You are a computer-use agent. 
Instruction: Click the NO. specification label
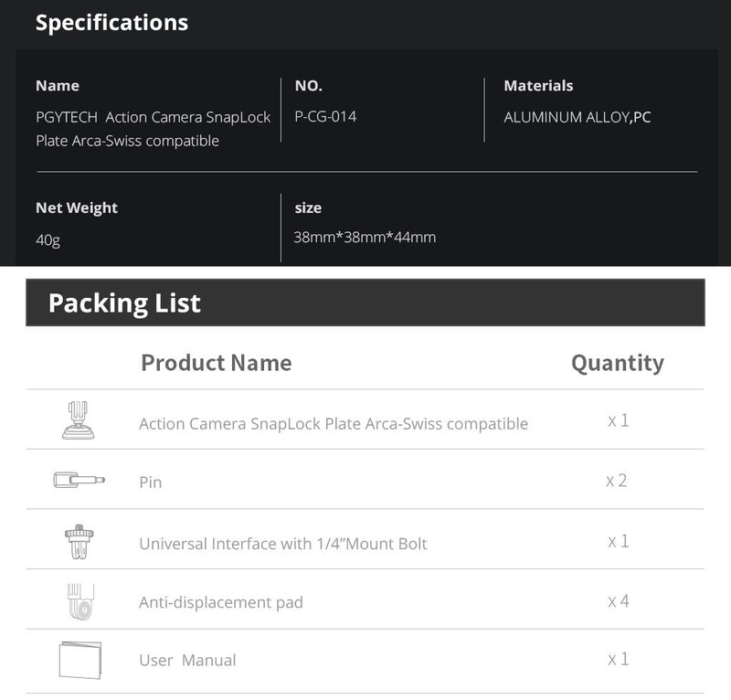click(309, 86)
